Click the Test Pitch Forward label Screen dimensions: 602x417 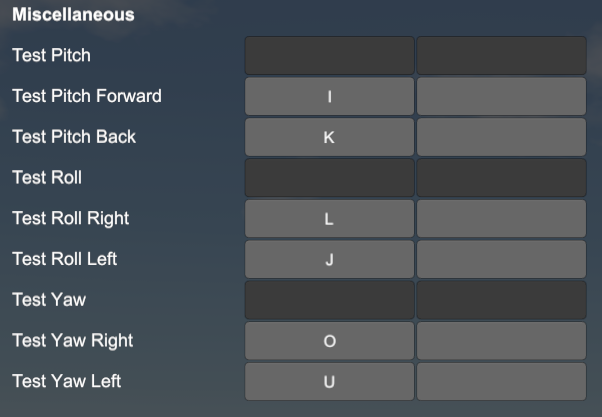pyautogui.click(x=87, y=96)
